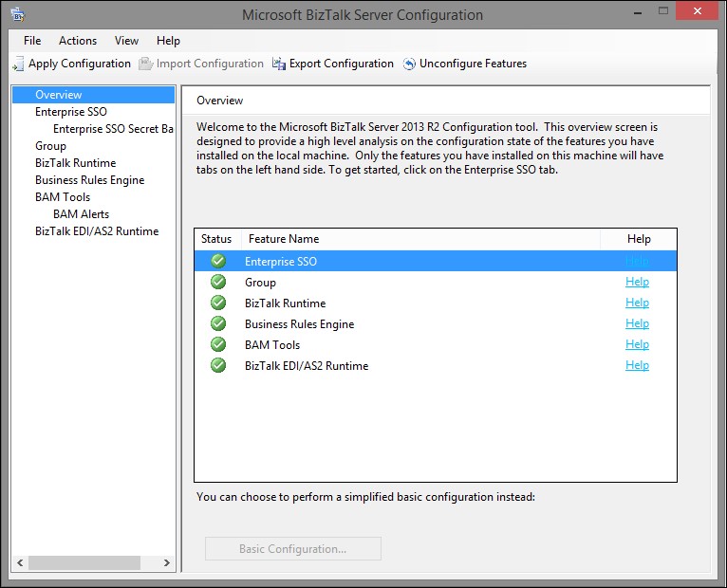This screenshot has width=727, height=588.
Task: Open the Actions menu
Action: [78, 41]
